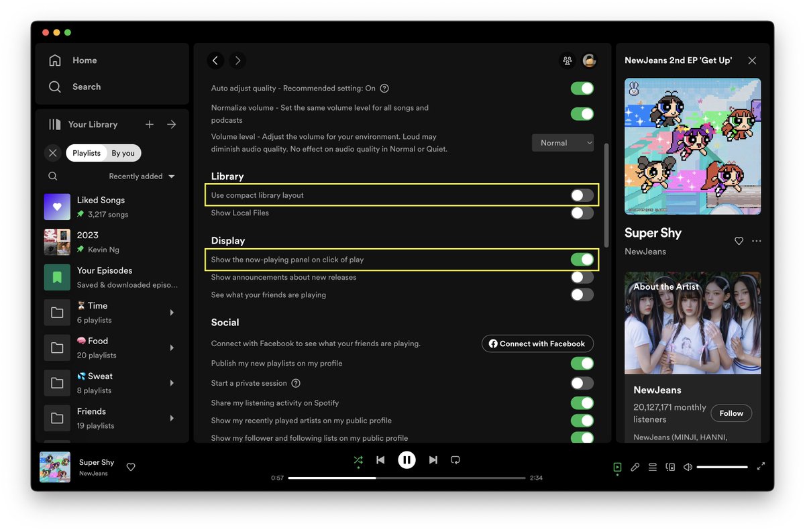Screen dimensions: 805x532
Task: Open the About the Artist photo
Action: (692, 323)
